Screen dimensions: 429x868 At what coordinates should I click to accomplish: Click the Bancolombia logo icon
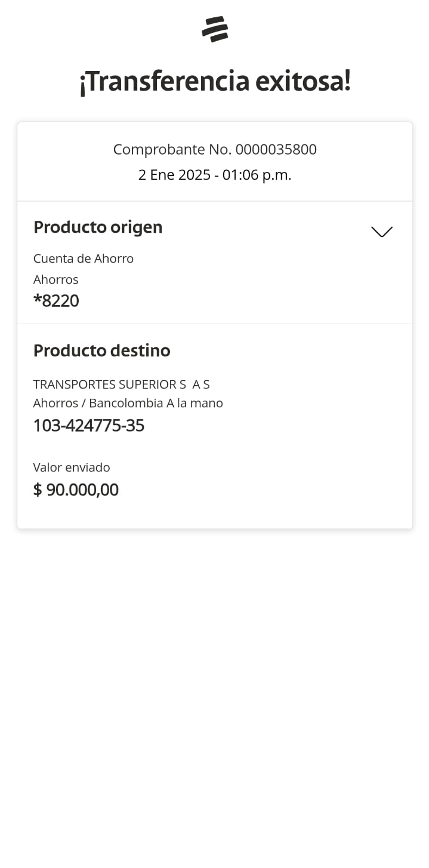pos(215,29)
